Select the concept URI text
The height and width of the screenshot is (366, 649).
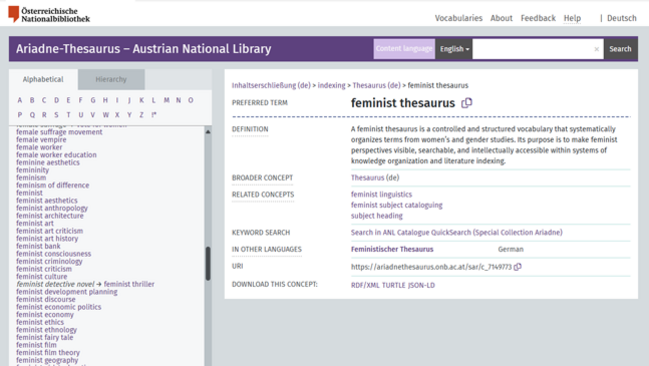[x=431, y=267]
